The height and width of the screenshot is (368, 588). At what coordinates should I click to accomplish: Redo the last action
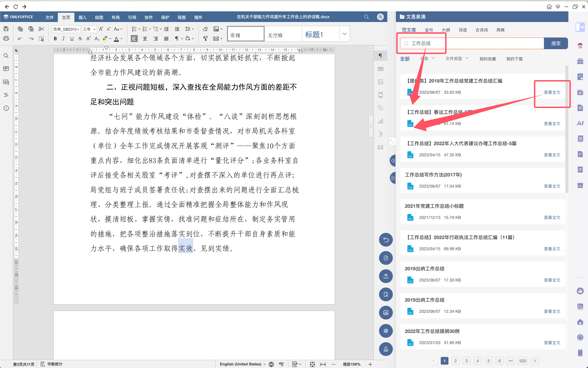coord(31,39)
